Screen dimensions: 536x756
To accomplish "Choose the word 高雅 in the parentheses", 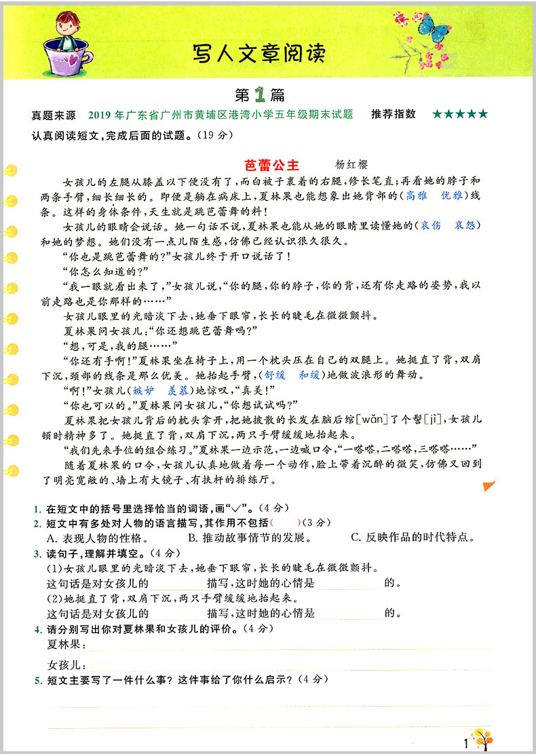I will [x=416, y=195].
